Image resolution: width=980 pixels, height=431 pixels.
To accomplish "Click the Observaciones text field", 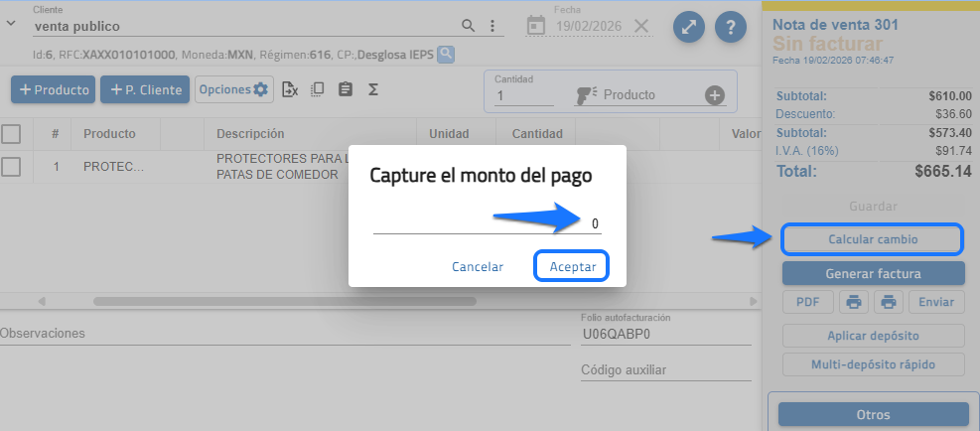I will [285, 334].
